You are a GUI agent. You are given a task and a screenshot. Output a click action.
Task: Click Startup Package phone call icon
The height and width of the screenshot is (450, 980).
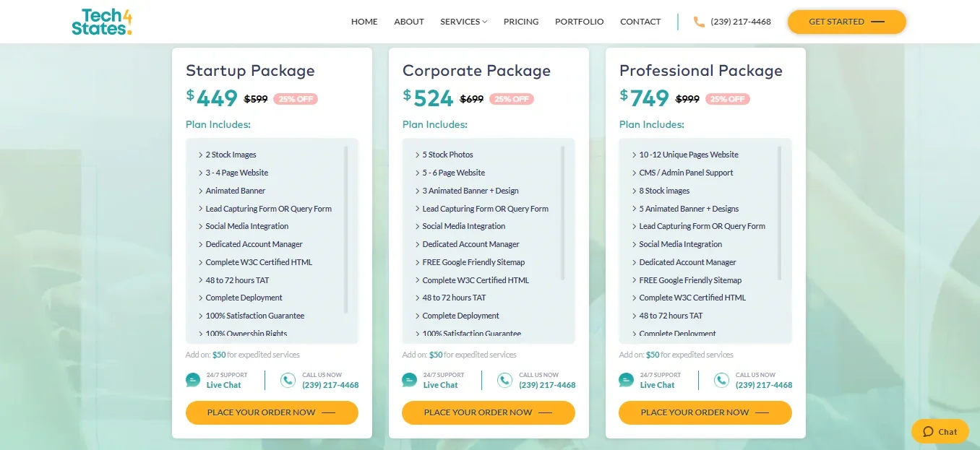point(288,380)
